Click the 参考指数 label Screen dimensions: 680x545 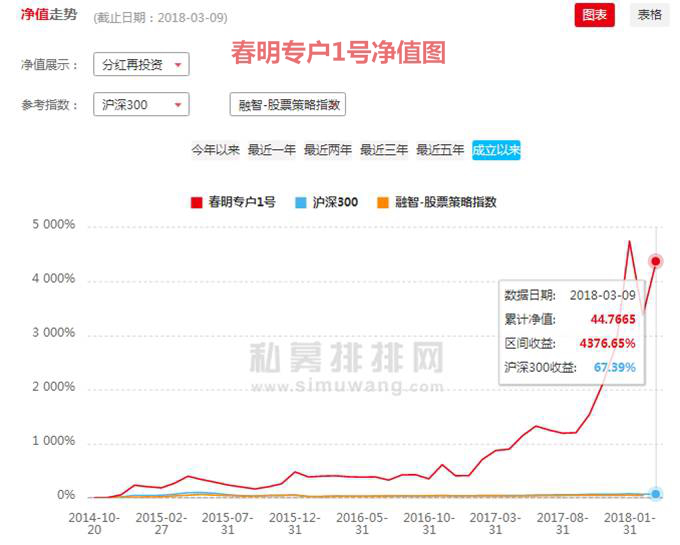49,104
